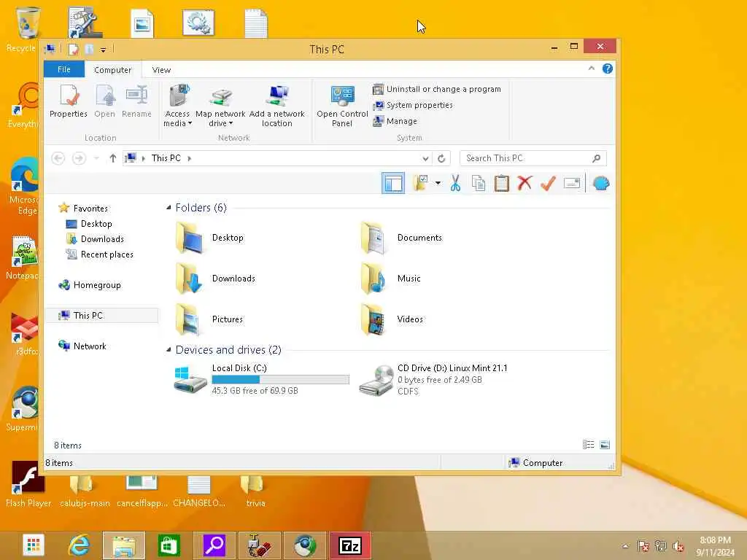Switch to the View ribbon tab
Screen dimensions: 747x560
(161, 70)
